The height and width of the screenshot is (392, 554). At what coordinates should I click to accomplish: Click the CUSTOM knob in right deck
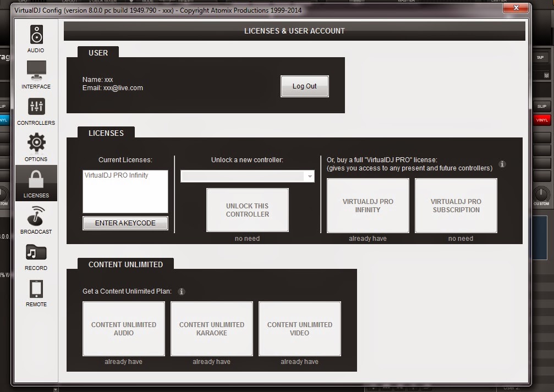click(x=541, y=194)
